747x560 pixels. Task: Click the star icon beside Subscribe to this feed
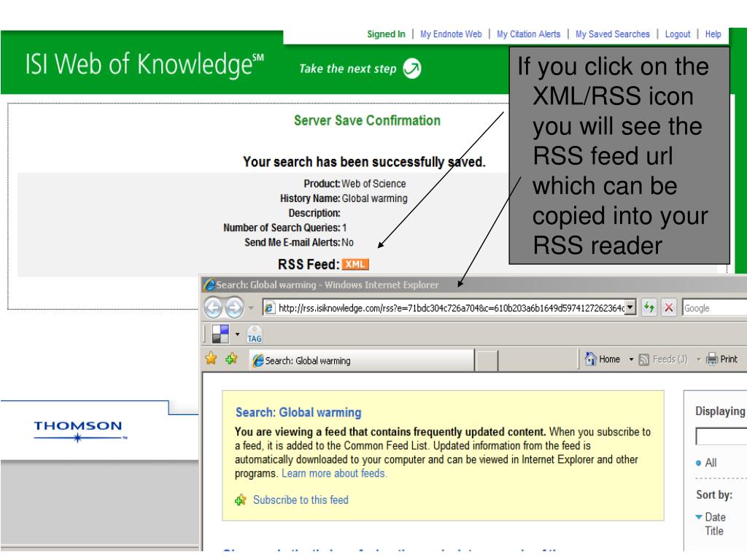click(x=241, y=500)
